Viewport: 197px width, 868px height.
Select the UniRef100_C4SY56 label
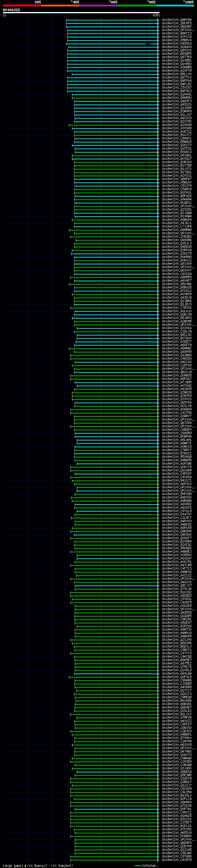tap(177, 413)
